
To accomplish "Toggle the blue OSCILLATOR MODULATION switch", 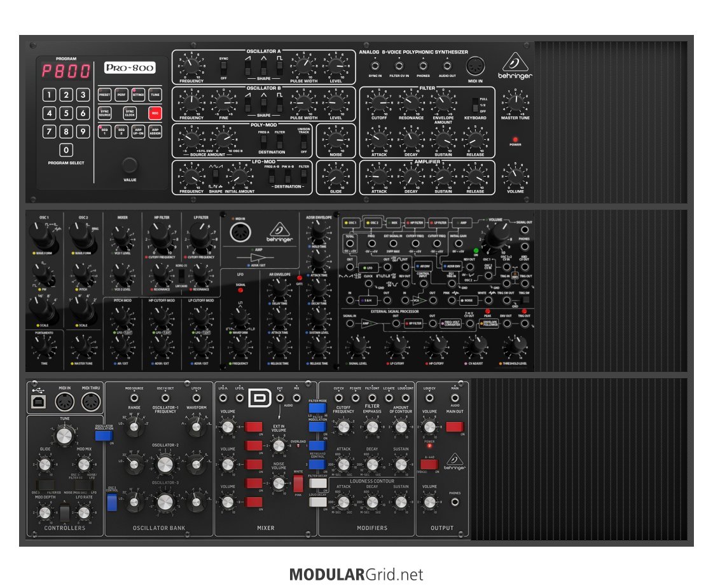I will click(x=104, y=436).
